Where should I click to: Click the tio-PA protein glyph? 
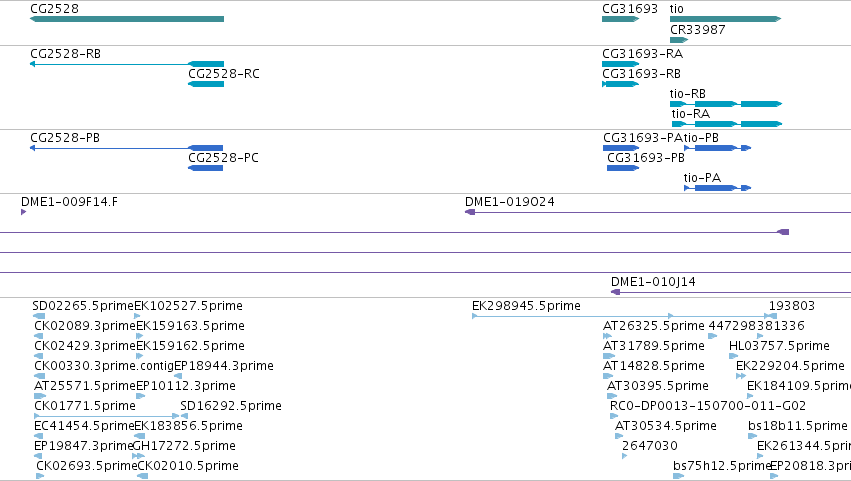coord(717,188)
